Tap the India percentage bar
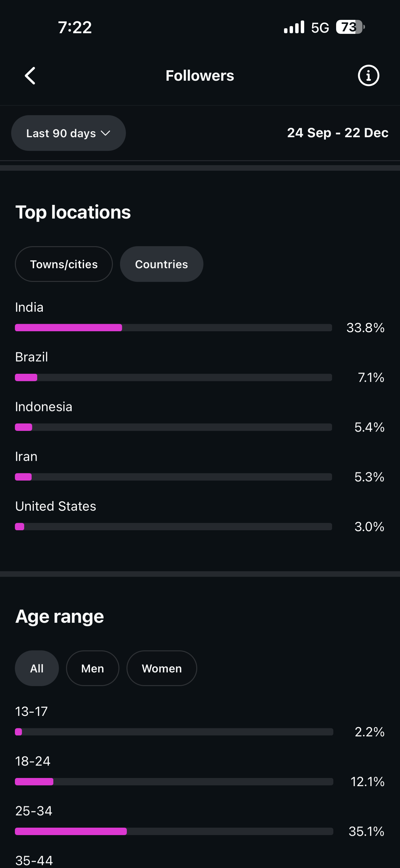The height and width of the screenshot is (868, 400). tap(173, 328)
